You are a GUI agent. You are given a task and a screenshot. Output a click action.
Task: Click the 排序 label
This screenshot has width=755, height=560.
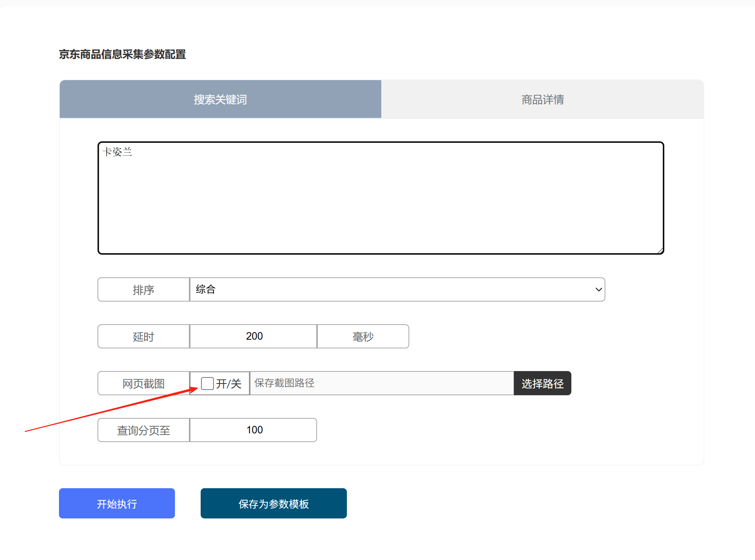[x=144, y=289]
